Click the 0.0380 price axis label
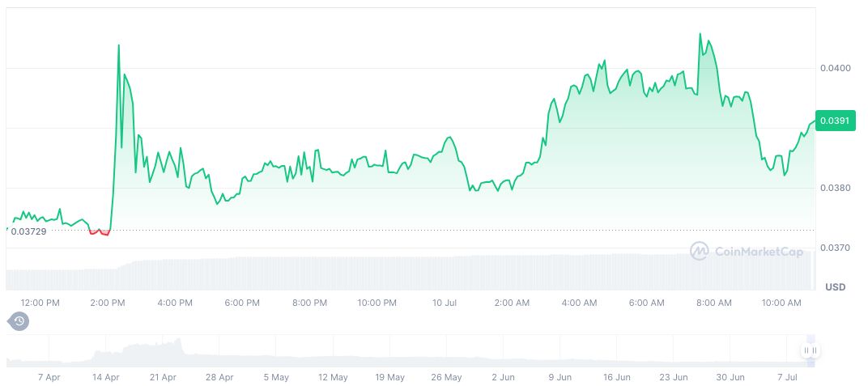Image resolution: width=868 pixels, height=386 pixels. coord(834,188)
